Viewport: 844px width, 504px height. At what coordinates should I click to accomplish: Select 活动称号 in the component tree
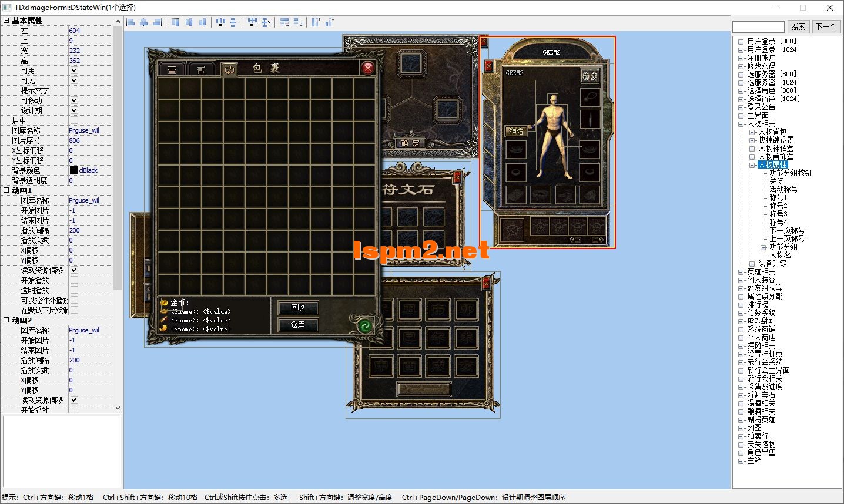(x=783, y=190)
